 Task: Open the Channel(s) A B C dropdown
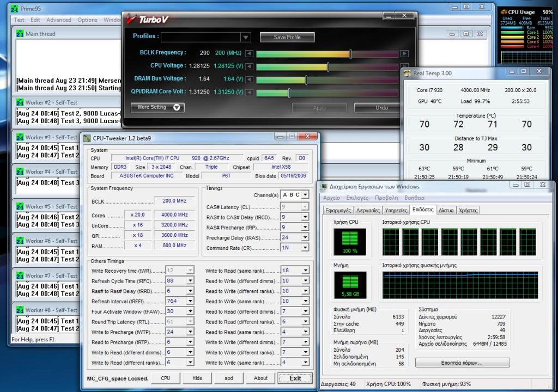[x=305, y=194]
